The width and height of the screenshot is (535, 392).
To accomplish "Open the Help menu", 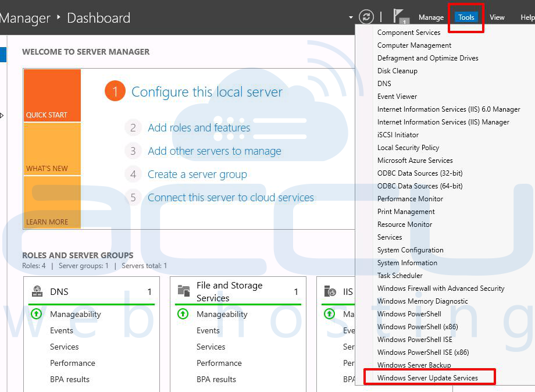I will coord(527,17).
